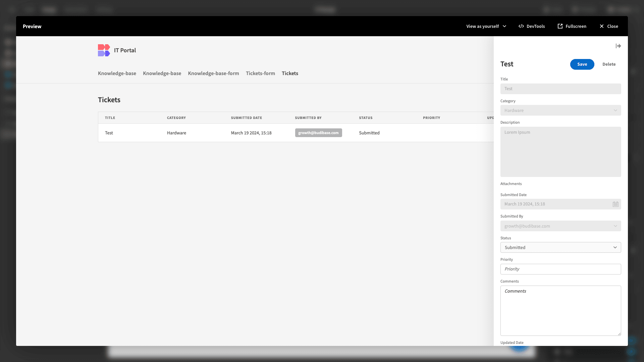Switch to the Tickets-form tab
The width and height of the screenshot is (644, 362).
coord(260,73)
